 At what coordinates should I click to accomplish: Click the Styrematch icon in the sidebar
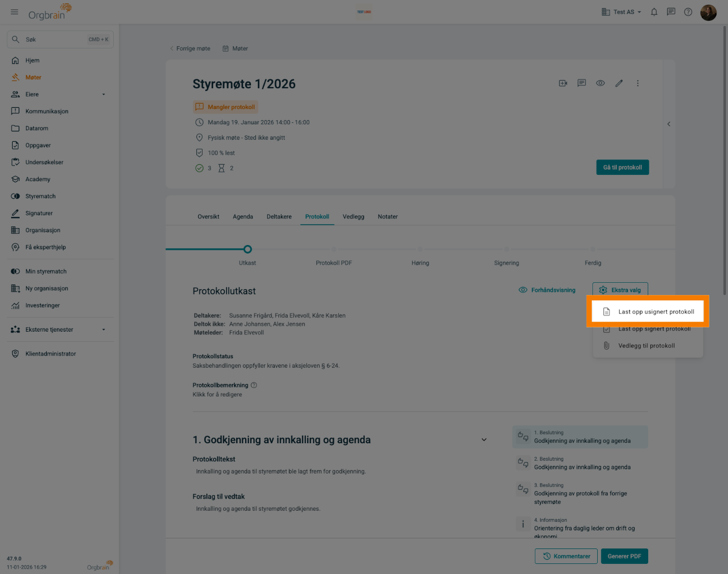point(15,197)
